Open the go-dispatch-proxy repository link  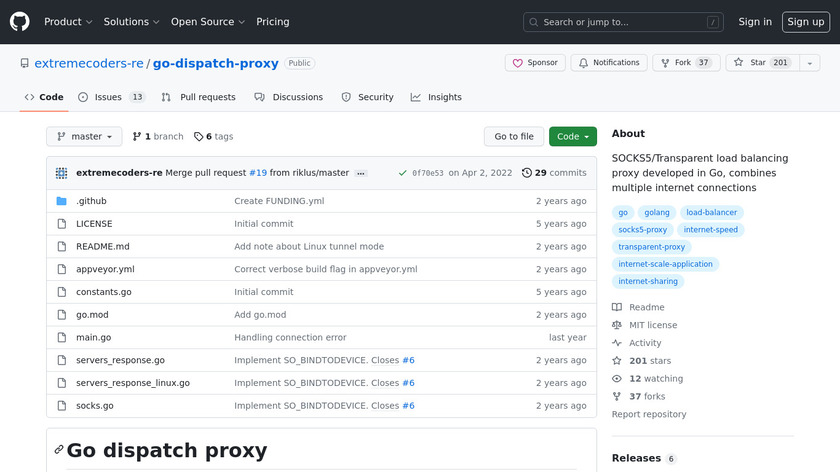pyautogui.click(x=215, y=63)
